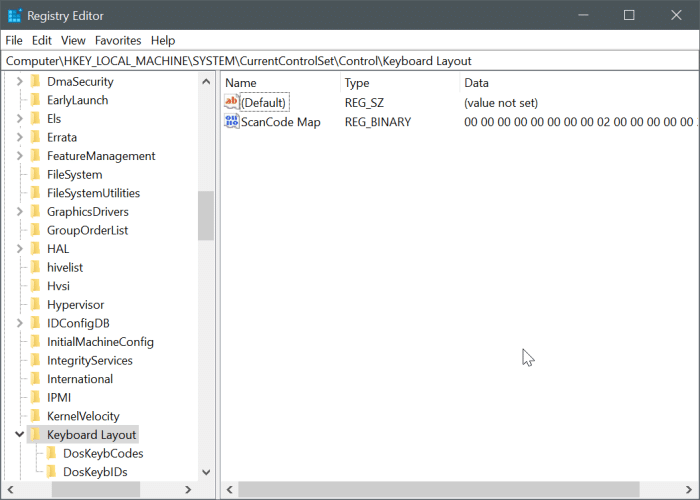Click the IntegrityServices folder icon
Viewport: 700px width, 500px height.
pos(36,360)
